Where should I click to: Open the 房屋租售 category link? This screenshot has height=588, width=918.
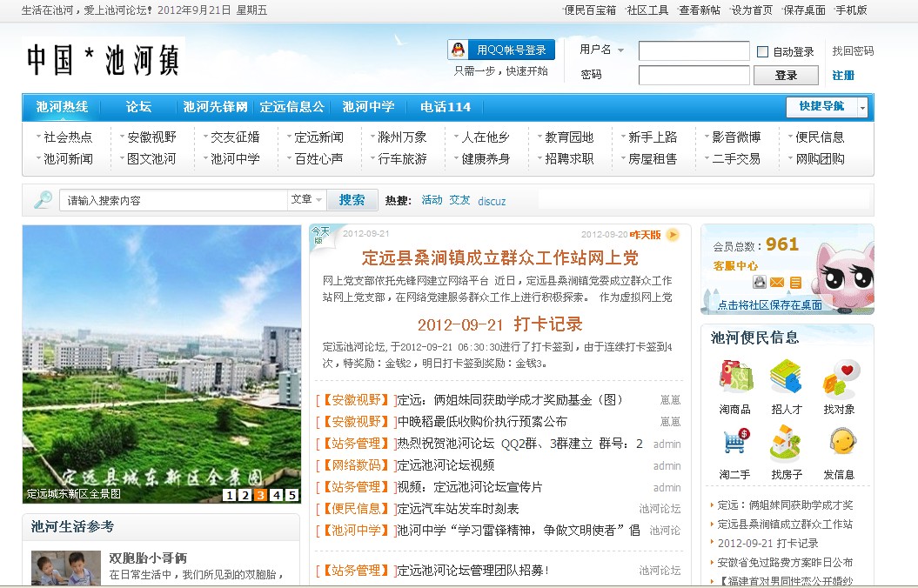pyautogui.click(x=653, y=158)
